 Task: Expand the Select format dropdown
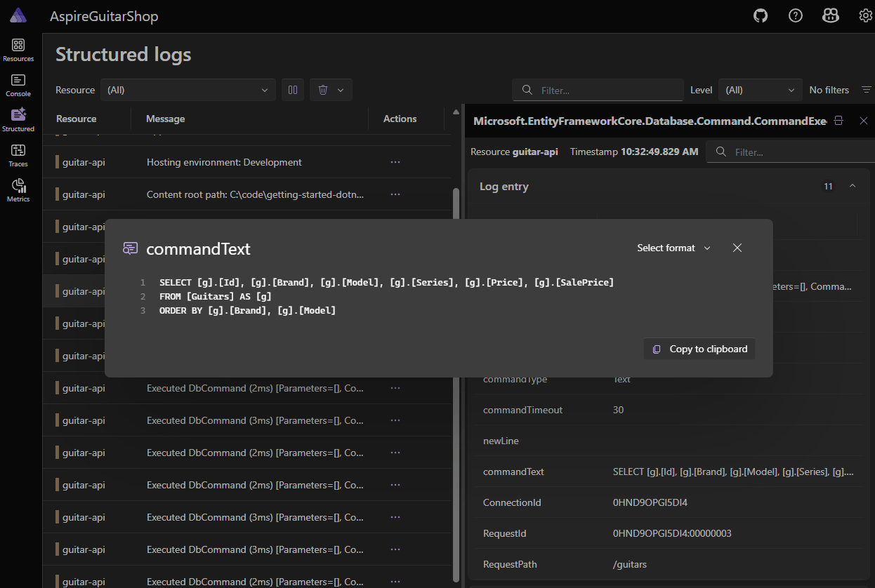674,248
